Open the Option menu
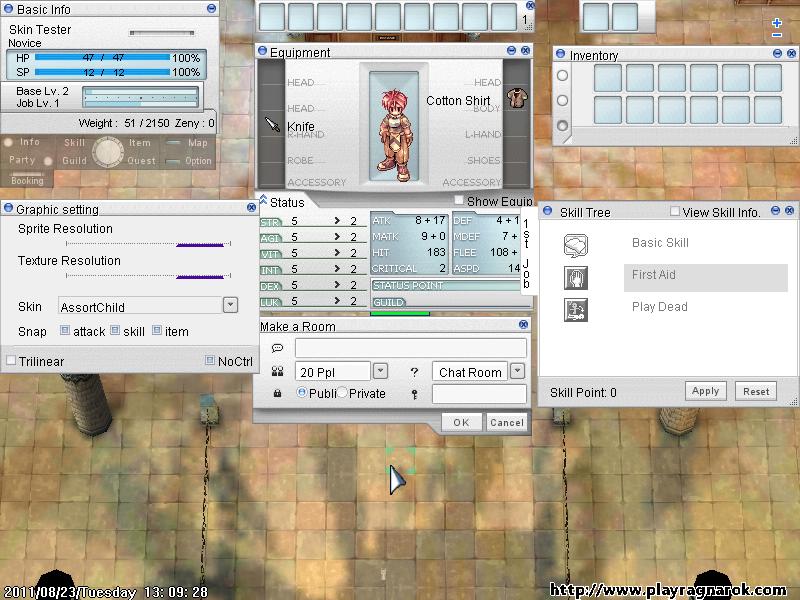Image resolution: width=800 pixels, height=600 pixels. coord(198,161)
